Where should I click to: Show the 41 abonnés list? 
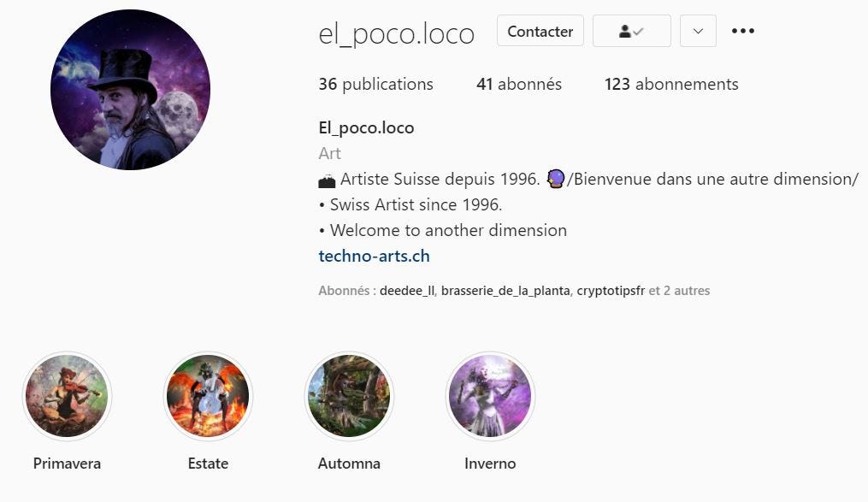click(519, 84)
